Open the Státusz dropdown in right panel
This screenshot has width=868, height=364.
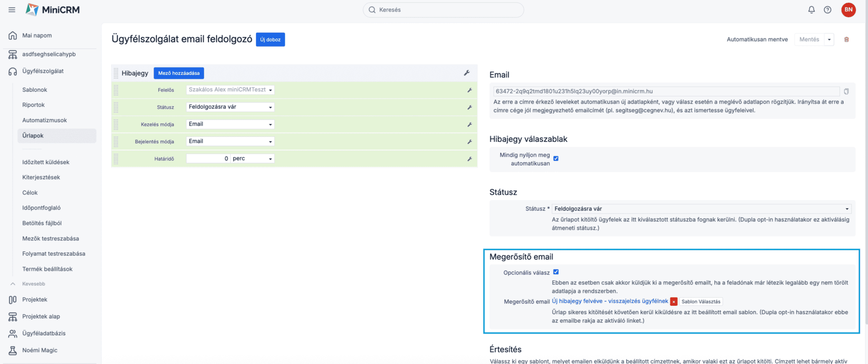click(x=701, y=209)
